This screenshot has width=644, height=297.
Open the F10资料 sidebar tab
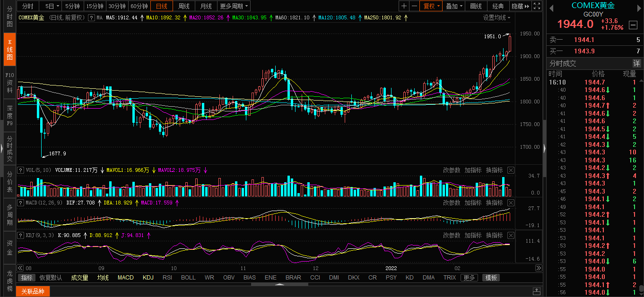(x=9, y=82)
